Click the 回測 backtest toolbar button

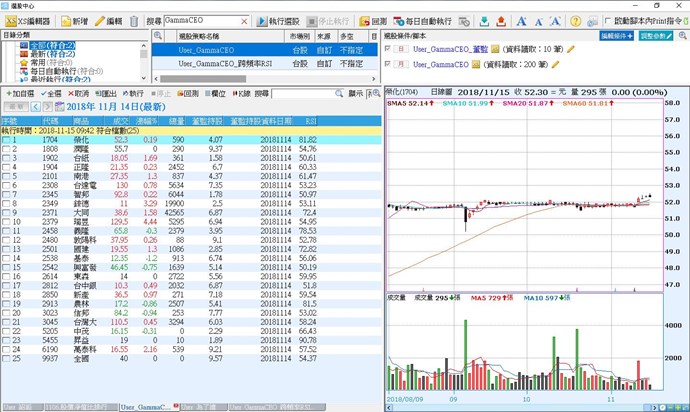(x=372, y=20)
